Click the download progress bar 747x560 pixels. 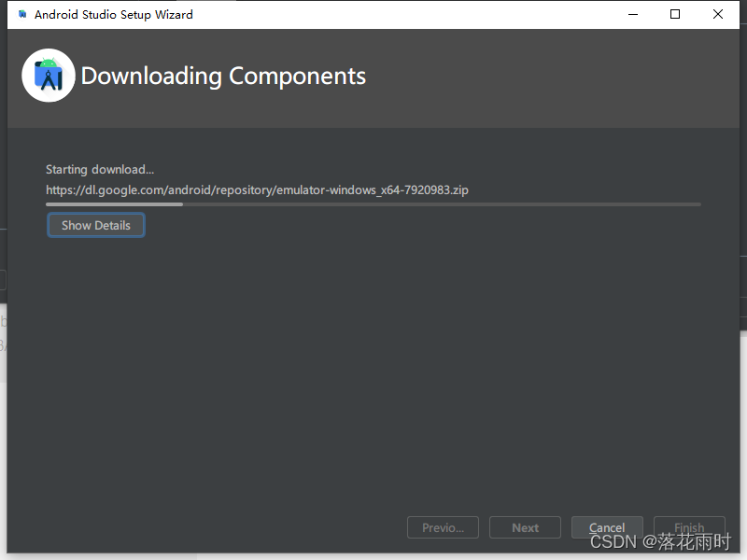click(373, 204)
